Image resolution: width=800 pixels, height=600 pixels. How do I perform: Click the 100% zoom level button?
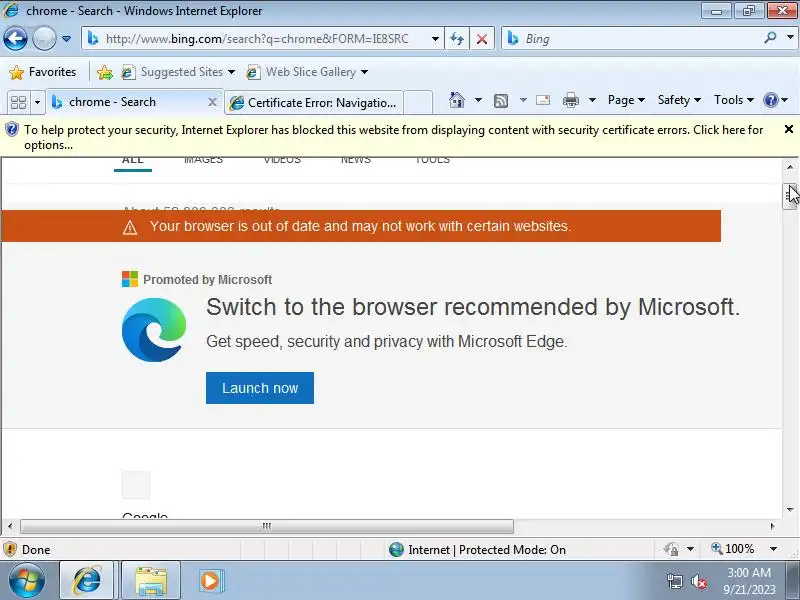tap(733, 548)
